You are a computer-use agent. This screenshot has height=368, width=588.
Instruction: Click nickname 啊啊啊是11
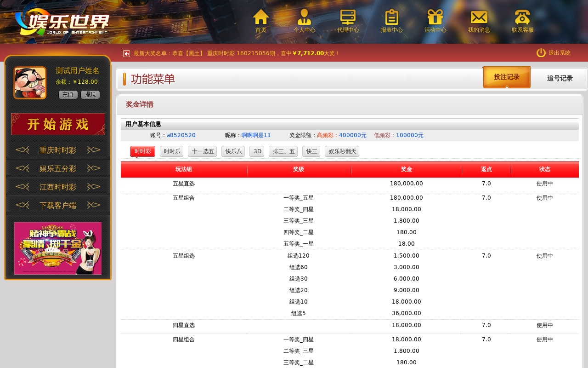(x=256, y=135)
